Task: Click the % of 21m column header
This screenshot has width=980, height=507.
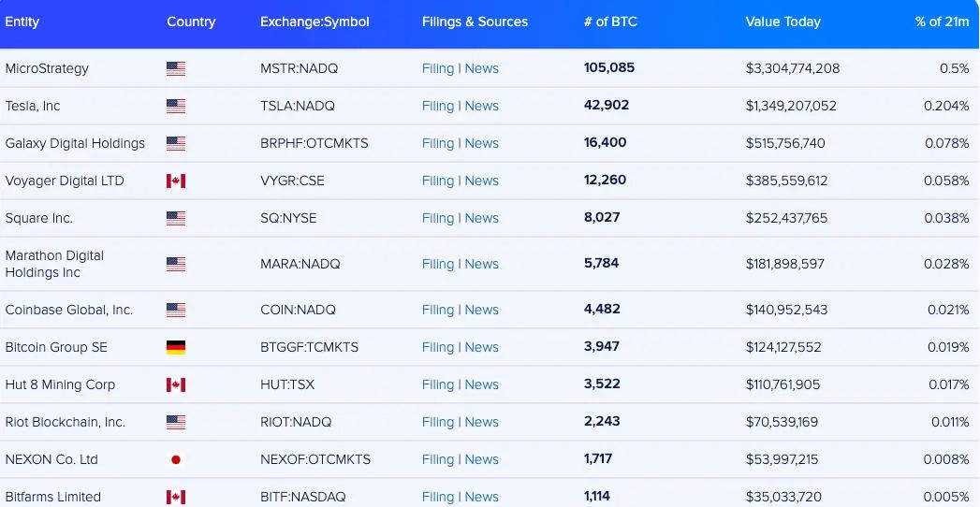Action: (x=942, y=22)
